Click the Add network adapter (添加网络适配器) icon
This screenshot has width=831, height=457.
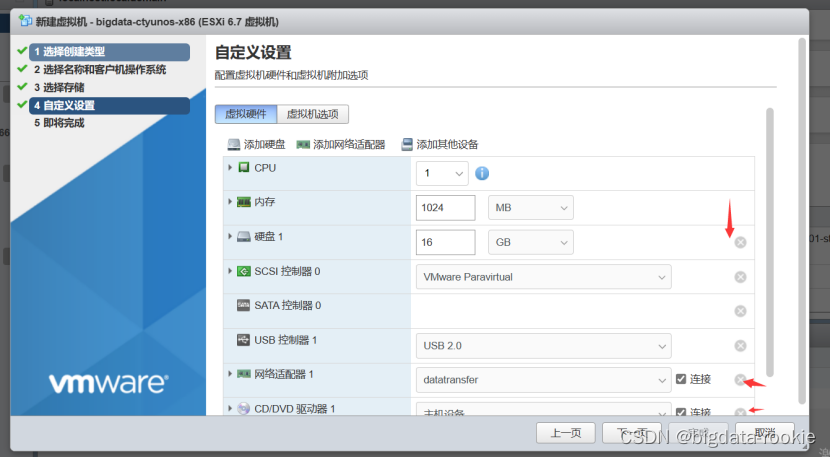pyautogui.click(x=303, y=144)
